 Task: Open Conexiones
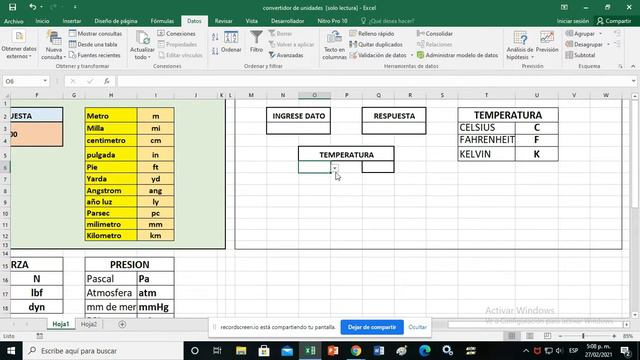point(176,33)
